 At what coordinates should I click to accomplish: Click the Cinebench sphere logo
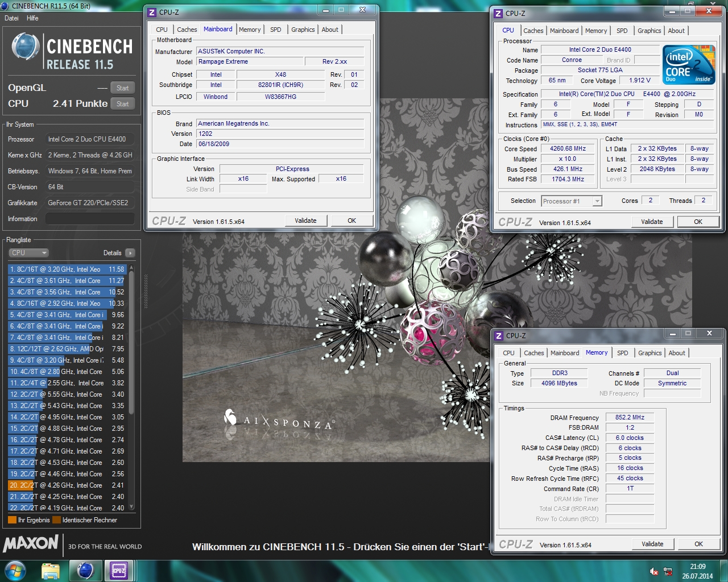click(x=26, y=47)
